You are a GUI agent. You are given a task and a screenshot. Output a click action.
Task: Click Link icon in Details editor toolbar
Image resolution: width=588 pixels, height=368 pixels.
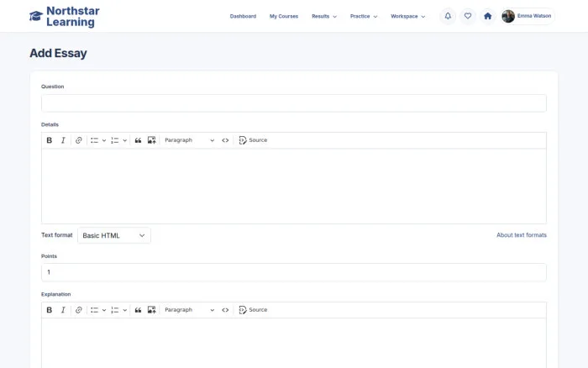click(x=78, y=140)
